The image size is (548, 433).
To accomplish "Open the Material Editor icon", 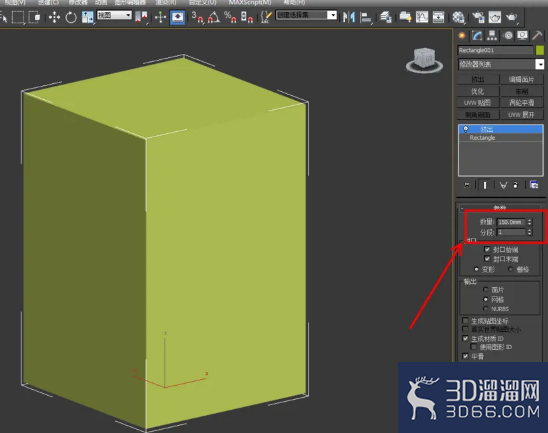I will pyautogui.click(x=458, y=17).
